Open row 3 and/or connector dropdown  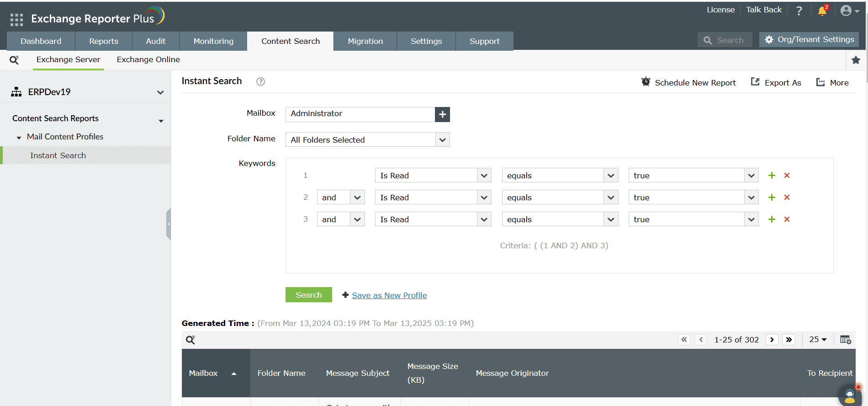[x=341, y=219]
